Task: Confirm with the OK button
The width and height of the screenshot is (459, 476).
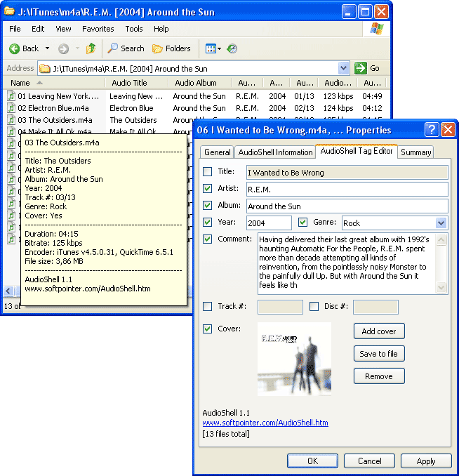Action: click(x=313, y=461)
